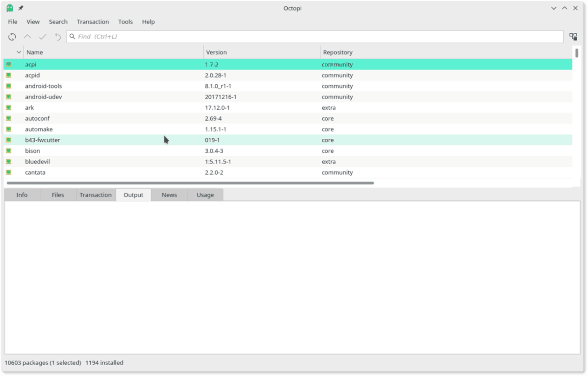This screenshot has width=588, height=376.
Task: Click the status icon beside bison
Action: [x=9, y=151]
